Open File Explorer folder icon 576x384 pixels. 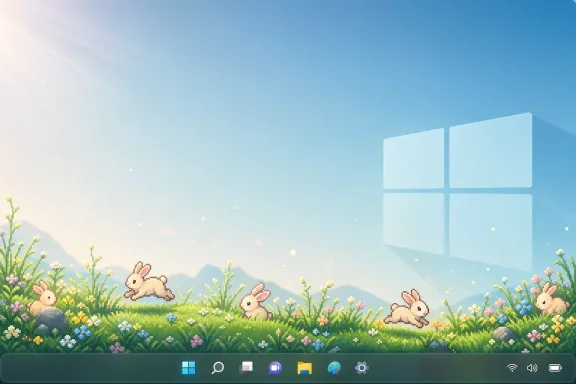(305, 367)
